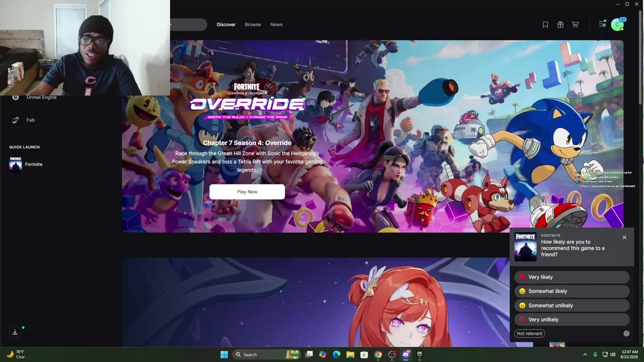Choose the Somewhat unlikely survey option
Screen dimensions: 644x362
(x=572, y=305)
